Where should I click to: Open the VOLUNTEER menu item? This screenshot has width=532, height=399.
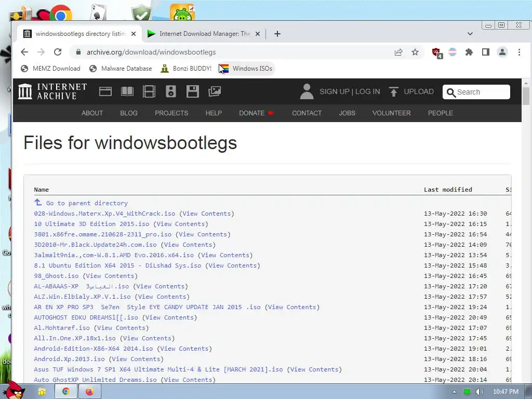pyautogui.click(x=392, y=113)
